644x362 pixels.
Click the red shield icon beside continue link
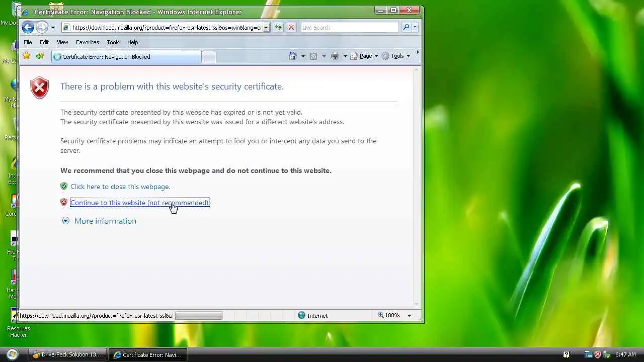click(x=64, y=202)
